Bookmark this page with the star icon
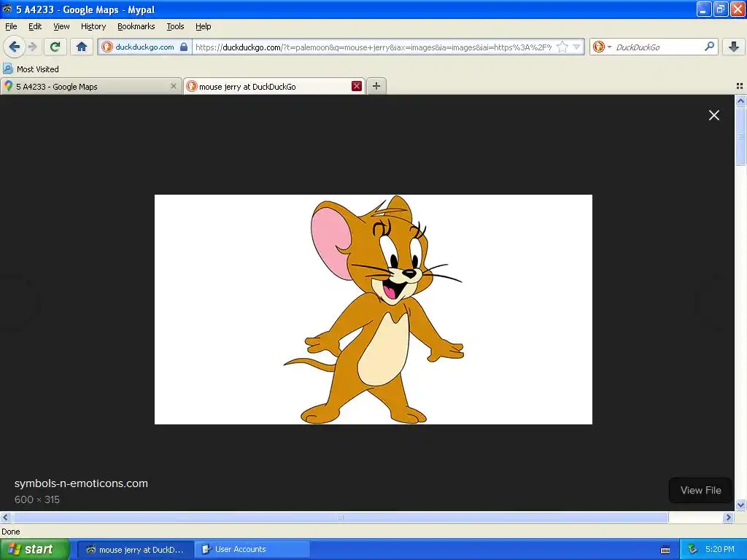 (562, 47)
